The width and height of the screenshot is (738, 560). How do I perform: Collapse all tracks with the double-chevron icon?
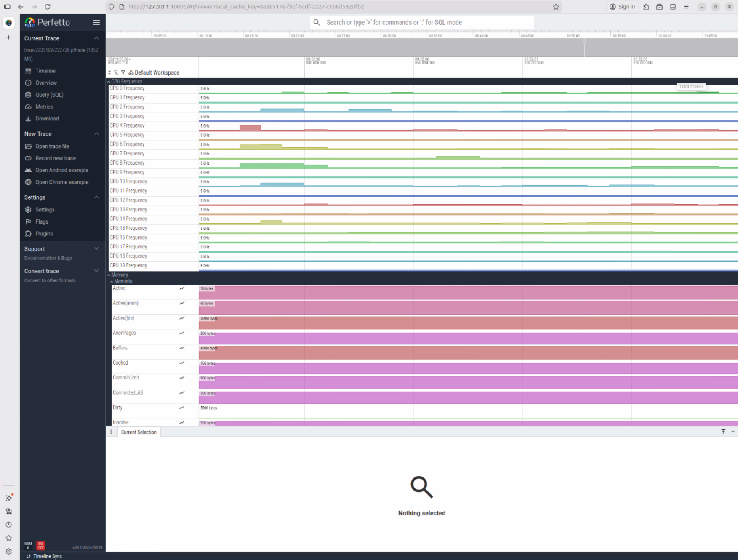(x=109, y=72)
